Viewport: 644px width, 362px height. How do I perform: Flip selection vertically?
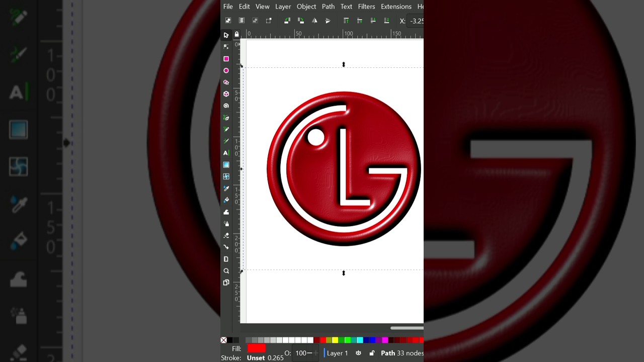tap(328, 21)
